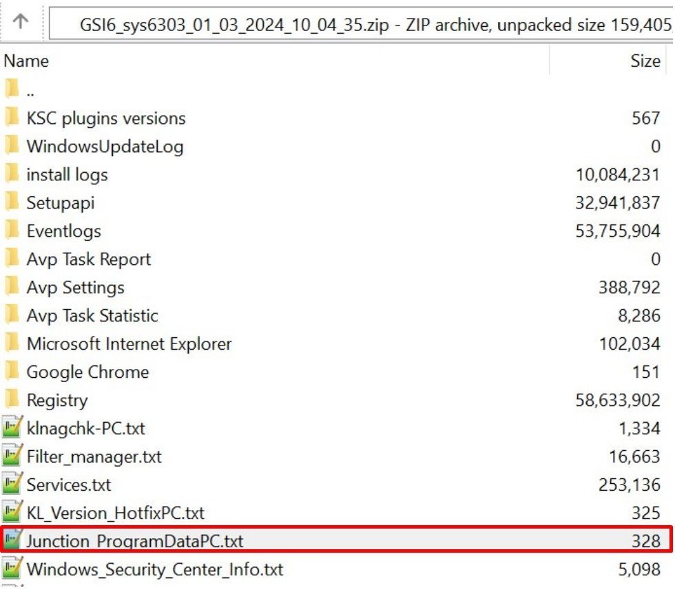
Task: Click the up-one-level arrow icon
Action: click(20, 21)
